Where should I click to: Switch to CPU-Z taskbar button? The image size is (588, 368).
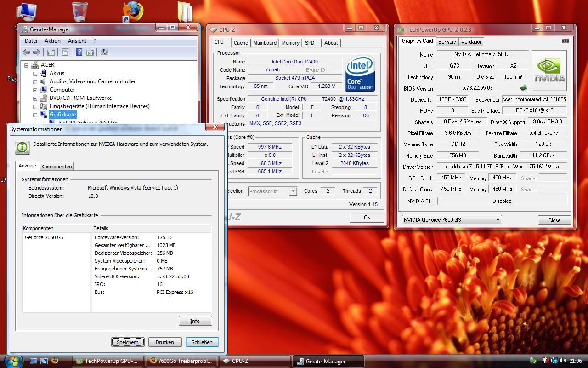254,361
